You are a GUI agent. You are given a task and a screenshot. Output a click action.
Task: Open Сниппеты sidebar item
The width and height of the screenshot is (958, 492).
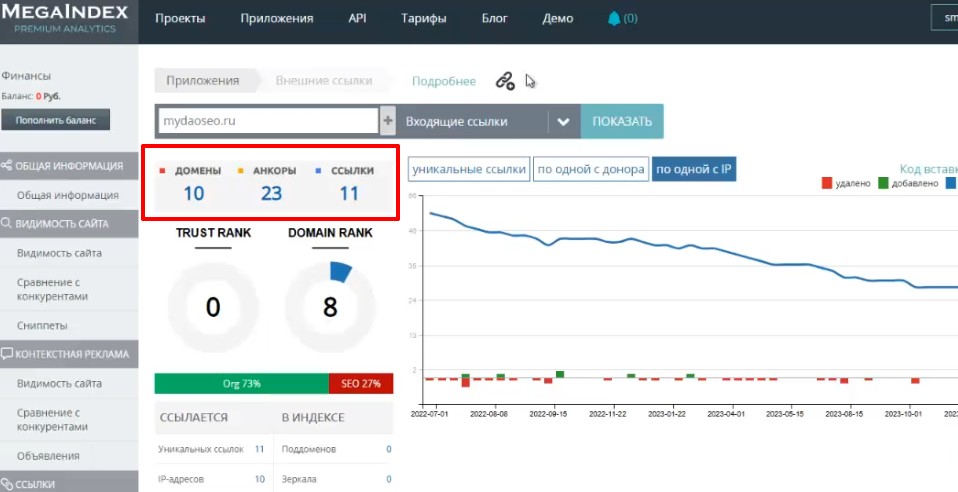point(42,326)
